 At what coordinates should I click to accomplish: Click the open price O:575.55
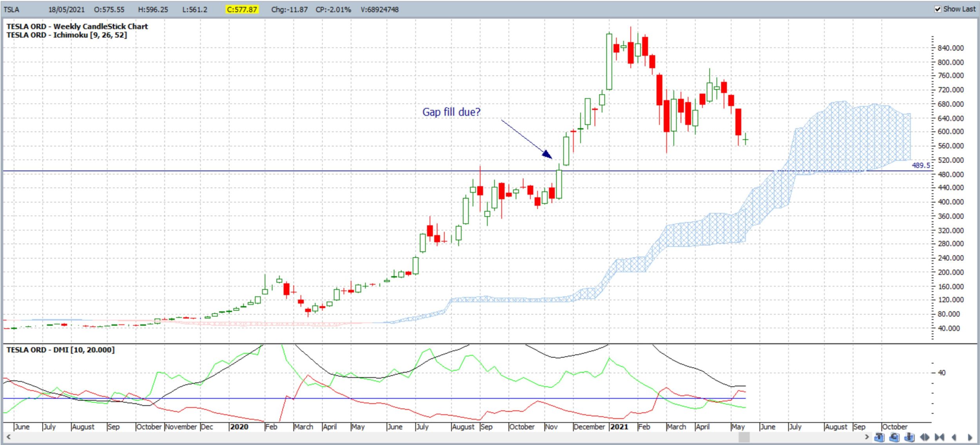(x=109, y=9)
